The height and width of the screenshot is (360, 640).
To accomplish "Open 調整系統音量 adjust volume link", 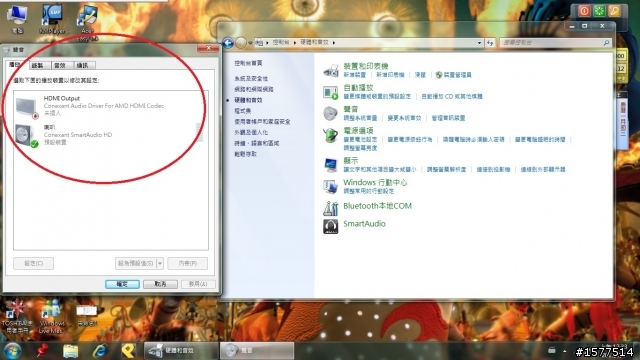I will pyautogui.click(x=360, y=118).
